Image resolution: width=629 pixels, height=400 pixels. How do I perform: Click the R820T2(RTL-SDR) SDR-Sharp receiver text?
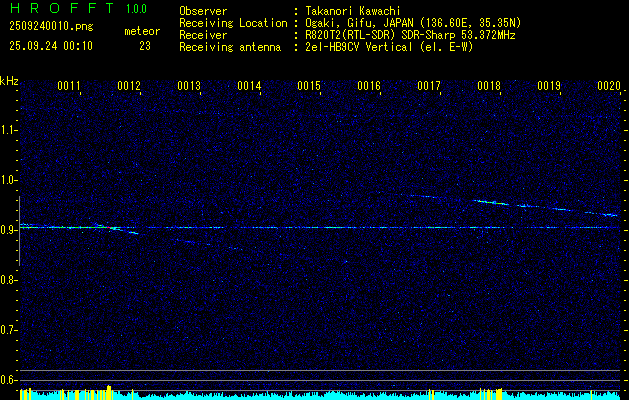(x=410, y=35)
